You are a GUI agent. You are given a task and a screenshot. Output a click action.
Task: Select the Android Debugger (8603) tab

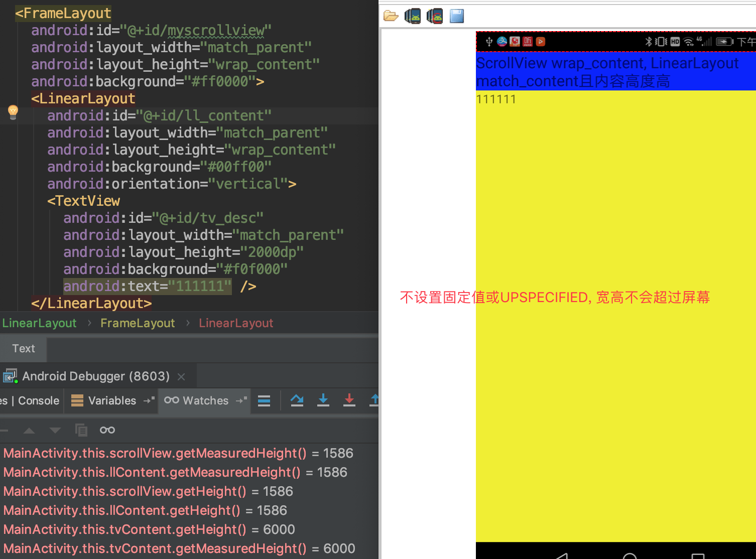click(x=95, y=376)
